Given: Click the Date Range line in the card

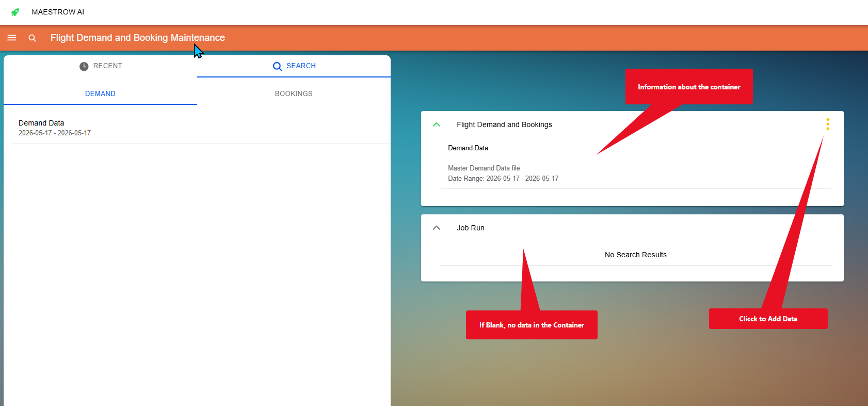Looking at the screenshot, I should point(503,178).
